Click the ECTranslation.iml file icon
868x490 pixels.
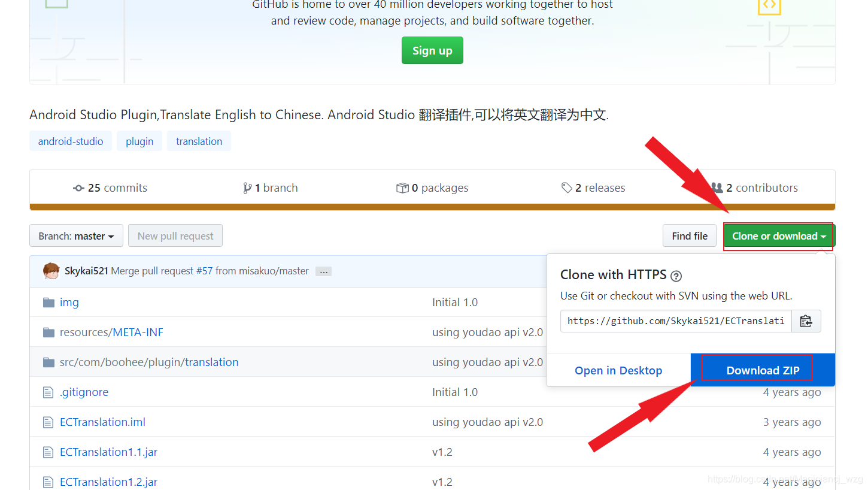tap(48, 422)
